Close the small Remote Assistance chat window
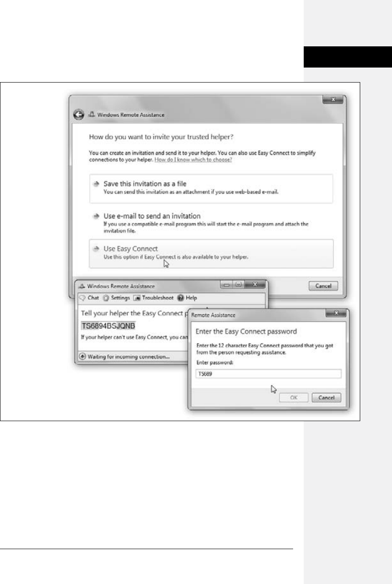Image resolution: width=392 pixels, height=584 pixels. coord(253,285)
